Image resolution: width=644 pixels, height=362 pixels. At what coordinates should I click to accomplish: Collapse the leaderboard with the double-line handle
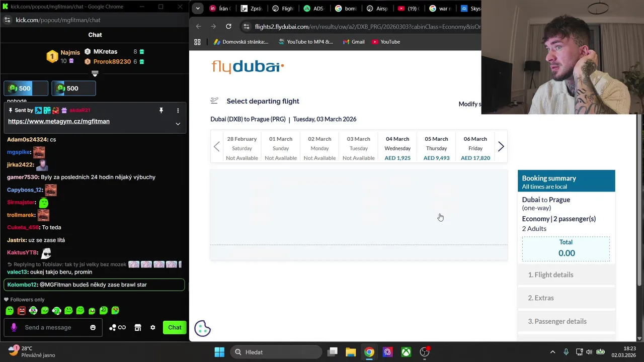95,74
